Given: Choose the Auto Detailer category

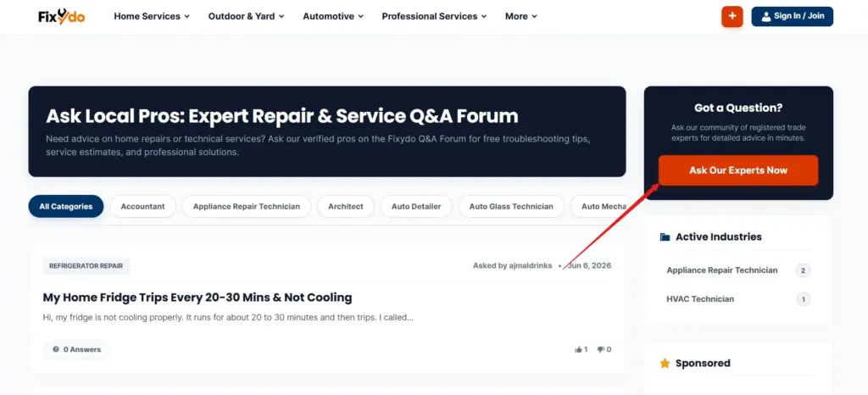Looking at the screenshot, I should click(416, 206).
